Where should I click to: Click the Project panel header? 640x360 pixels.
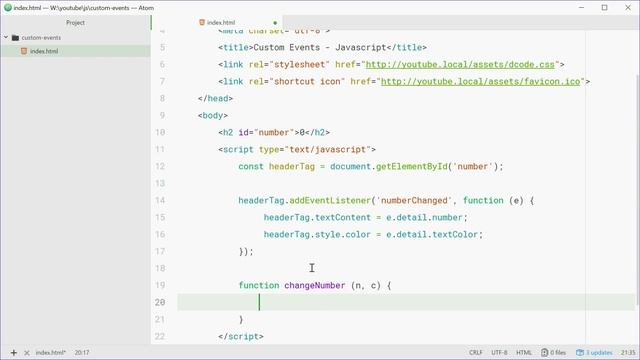click(76, 22)
